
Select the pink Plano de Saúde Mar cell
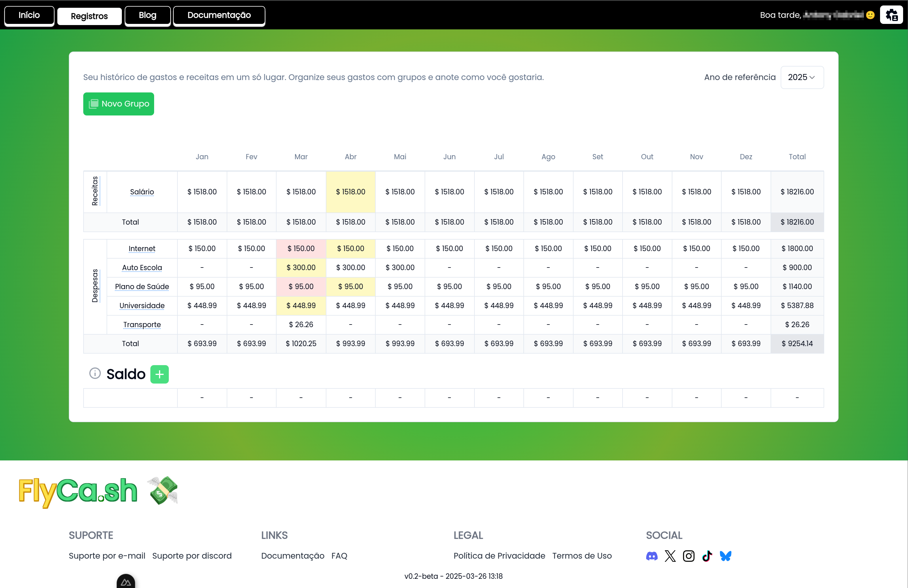tap(301, 287)
